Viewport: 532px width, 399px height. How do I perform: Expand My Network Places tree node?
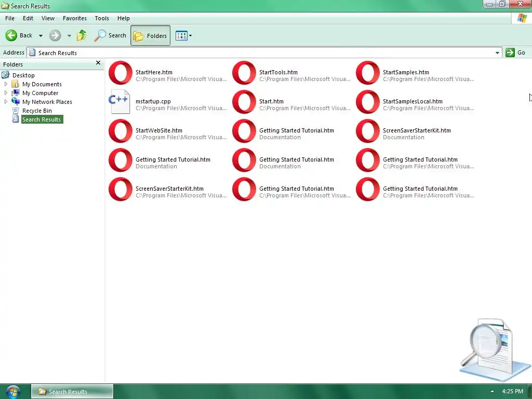(6, 101)
